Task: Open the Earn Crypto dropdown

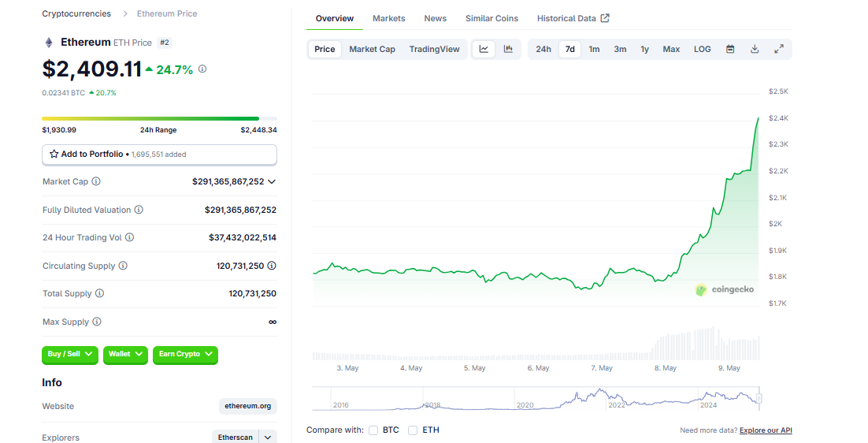Action: [x=185, y=355]
